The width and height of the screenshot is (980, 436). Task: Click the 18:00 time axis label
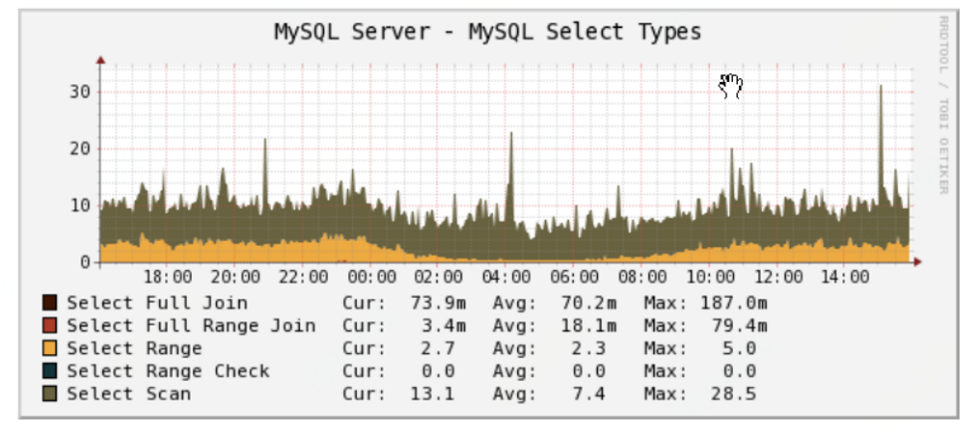tap(169, 277)
